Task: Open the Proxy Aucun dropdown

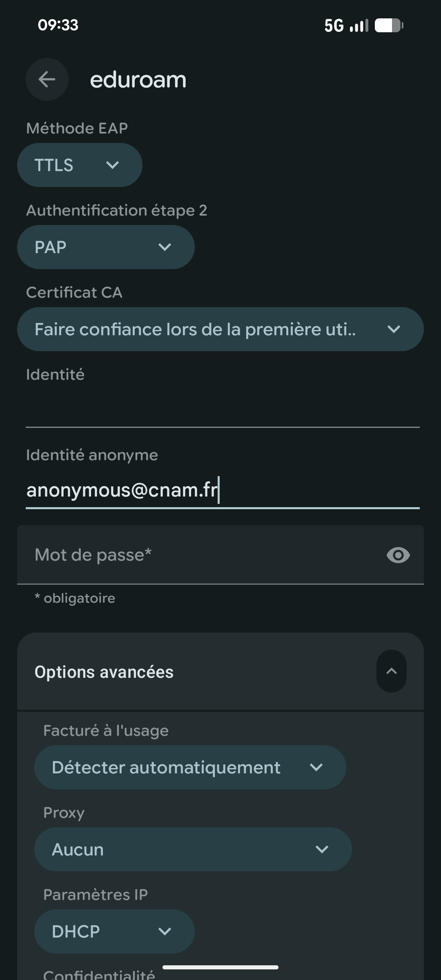Action: 193,849
